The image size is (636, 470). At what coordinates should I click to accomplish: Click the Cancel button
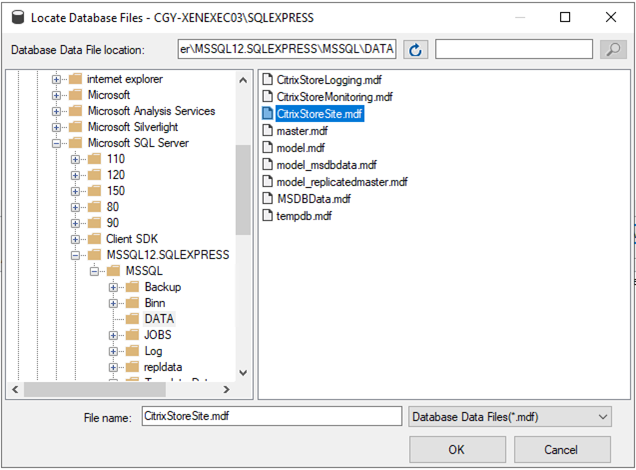pos(562,450)
